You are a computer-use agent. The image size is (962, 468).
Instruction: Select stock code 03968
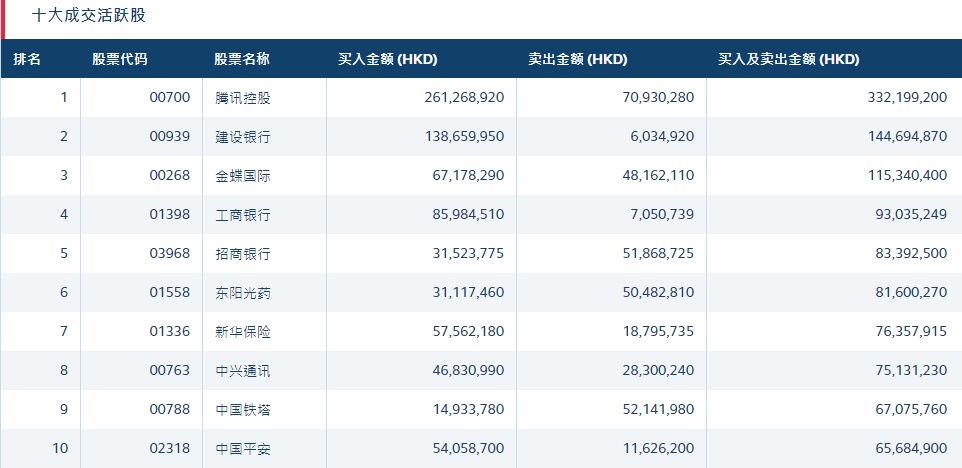[x=170, y=253]
